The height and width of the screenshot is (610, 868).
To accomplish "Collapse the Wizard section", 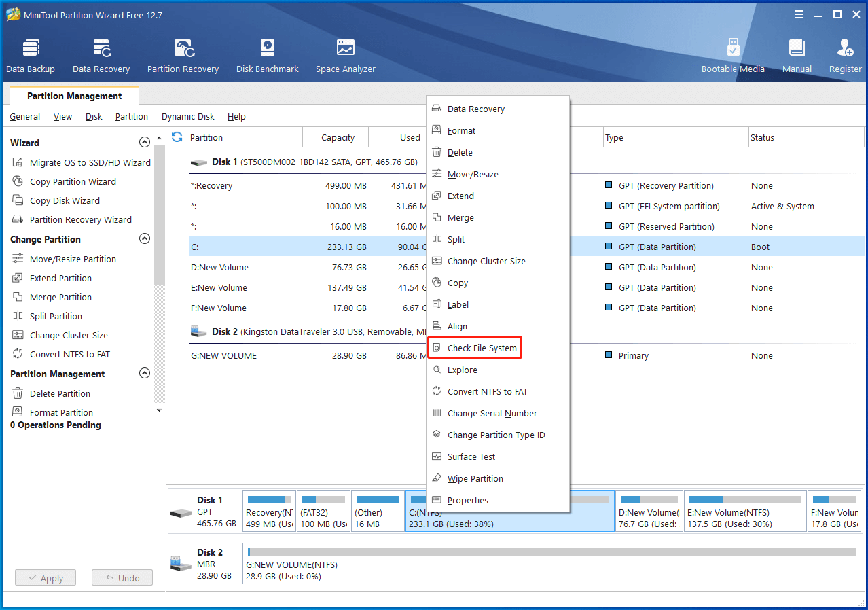I will point(144,143).
